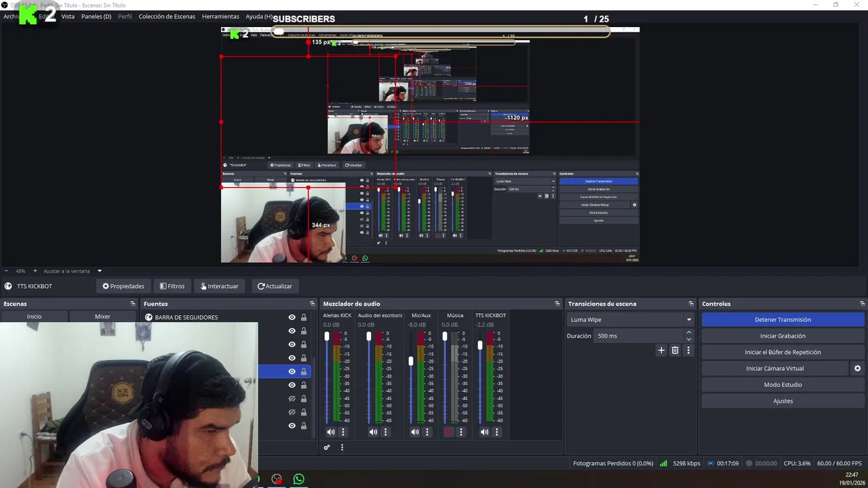This screenshot has width=868, height=488.
Task: Mute the Audio del escritorio channel
Action: point(373,432)
